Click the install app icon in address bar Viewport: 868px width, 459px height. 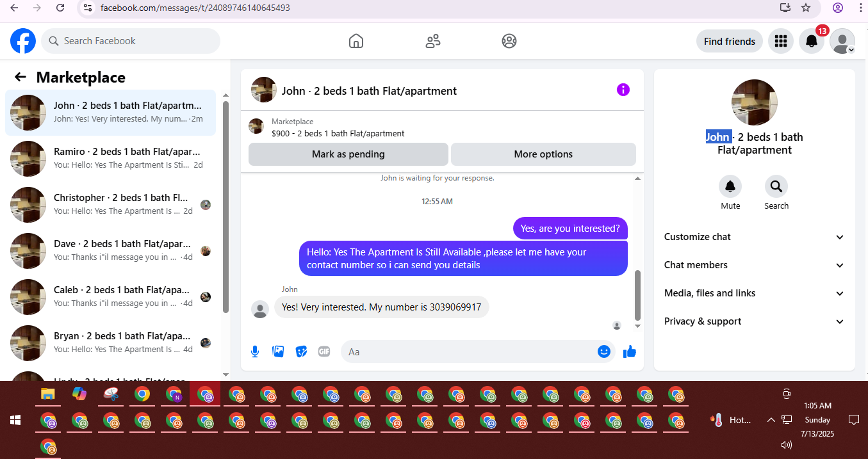point(785,8)
